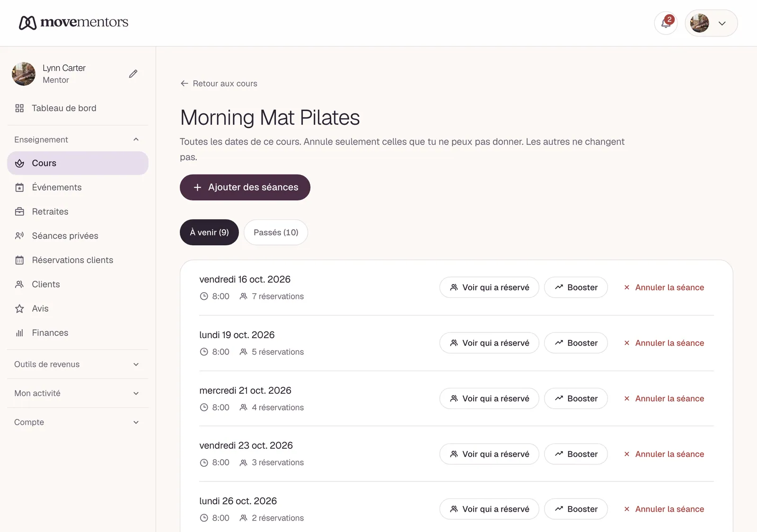The width and height of the screenshot is (757, 532).
Task: Open Événements calendar icon in sidebar
Action: coord(19,188)
